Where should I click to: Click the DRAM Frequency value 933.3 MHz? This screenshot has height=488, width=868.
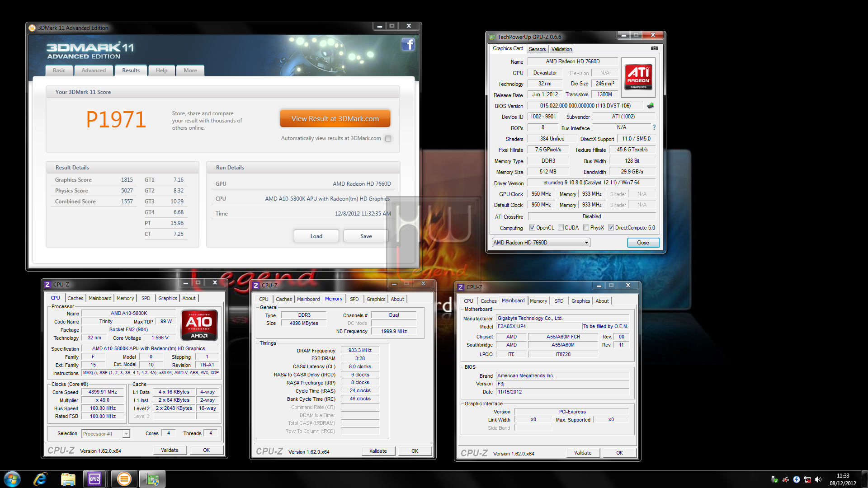click(x=360, y=350)
